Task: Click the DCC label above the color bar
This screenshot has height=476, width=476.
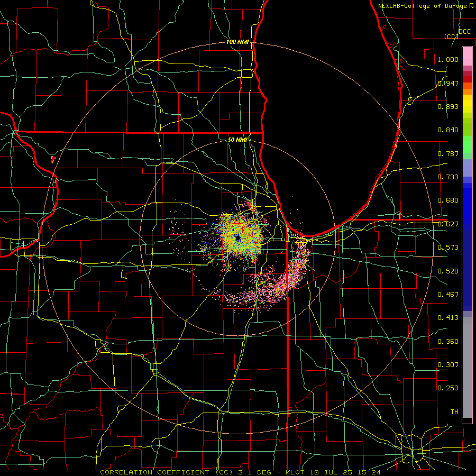Action: [464, 32]
